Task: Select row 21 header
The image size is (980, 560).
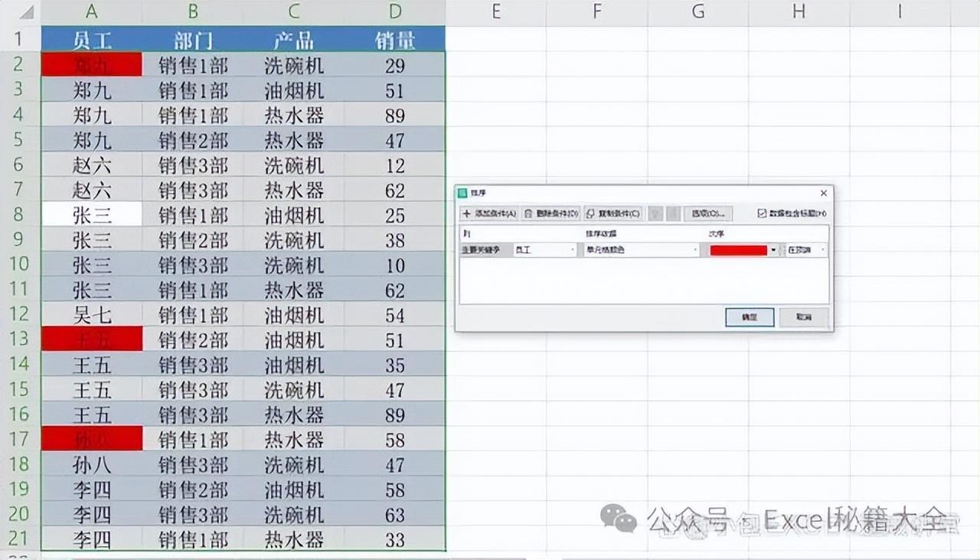Action: click(x=20, y=539)
